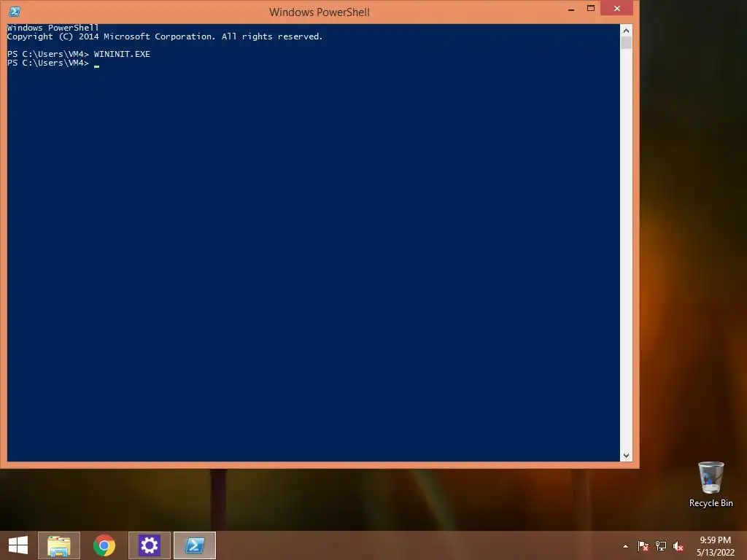Open the Windows Start button

pos(18,545)
